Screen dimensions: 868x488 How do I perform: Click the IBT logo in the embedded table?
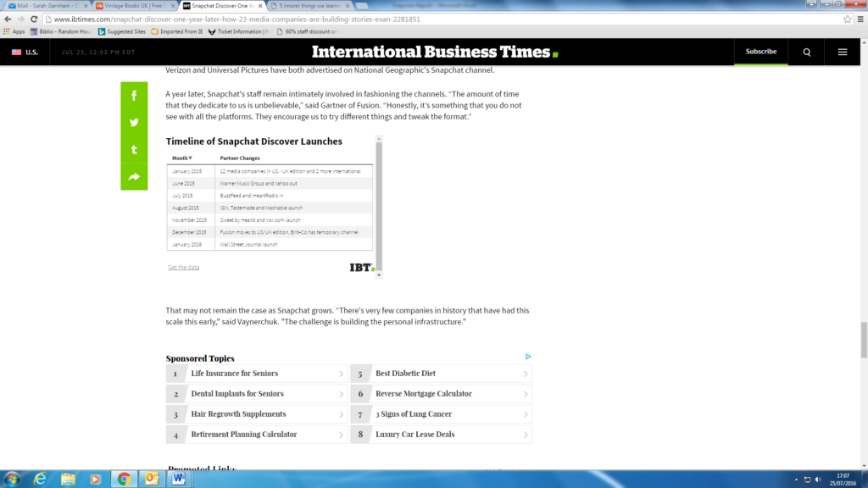point(362,268)
